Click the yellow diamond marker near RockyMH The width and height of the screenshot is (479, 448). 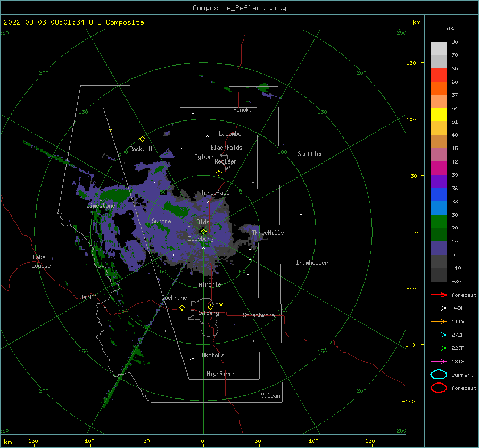click(x=142, y=139)
